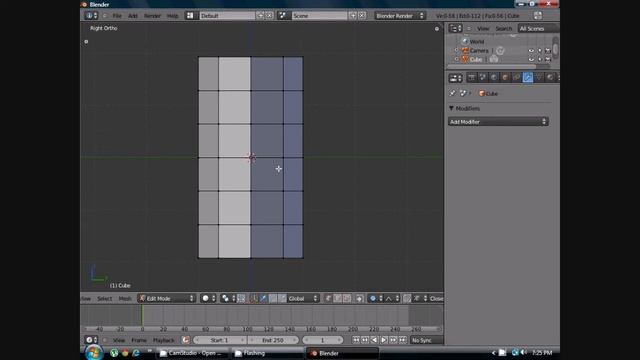640x360 pixels.
Task: Toggle Cube viewport visibility eye
Action: (531, 60)
